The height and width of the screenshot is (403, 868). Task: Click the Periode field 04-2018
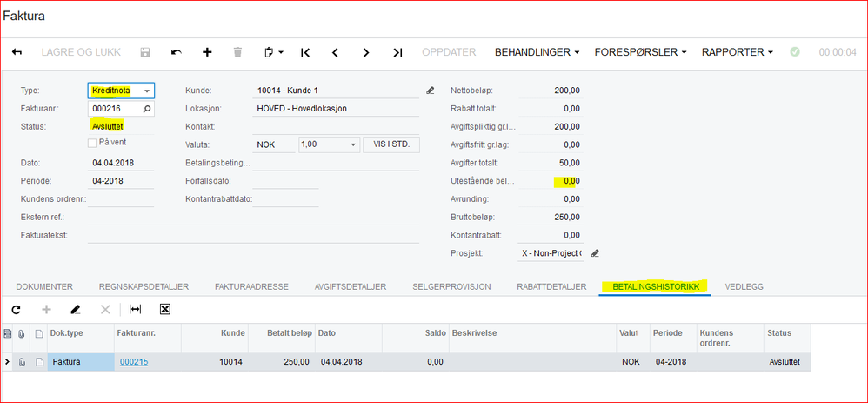121,181
